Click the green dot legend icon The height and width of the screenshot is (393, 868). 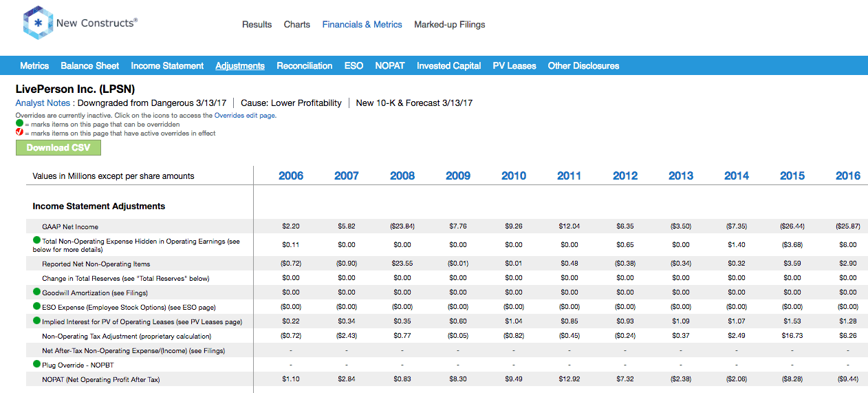19,124
